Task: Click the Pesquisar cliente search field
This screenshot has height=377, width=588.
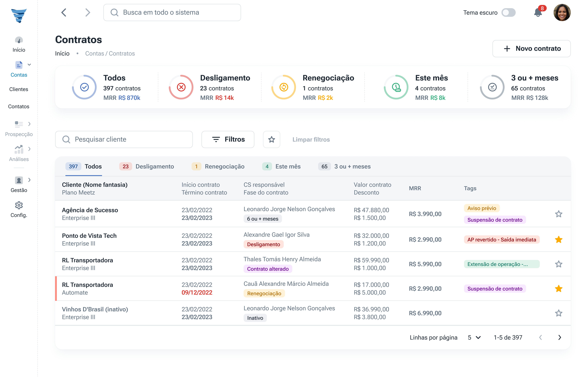Action: [x=124, y=140]
